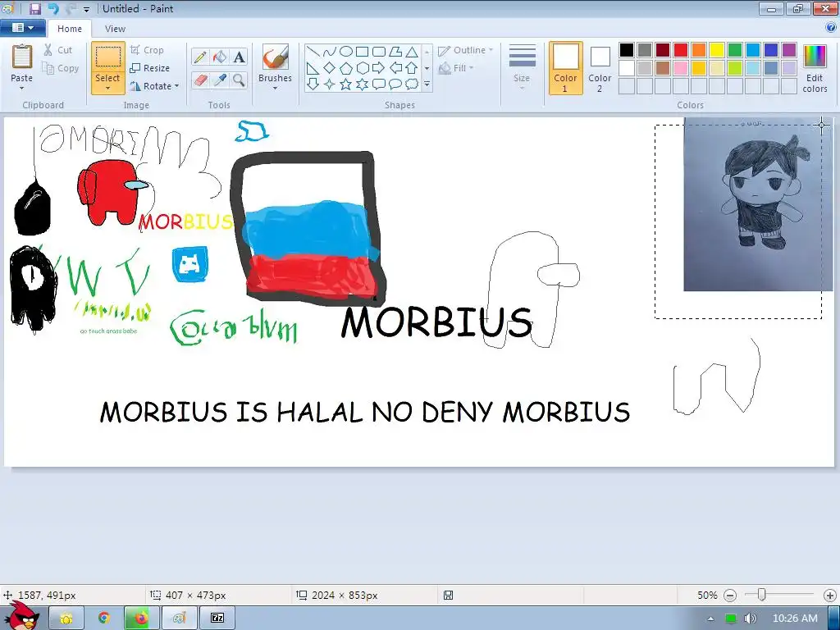Open the Paint Help icon
Screen dimensions: 840x630
click(831, 28)
